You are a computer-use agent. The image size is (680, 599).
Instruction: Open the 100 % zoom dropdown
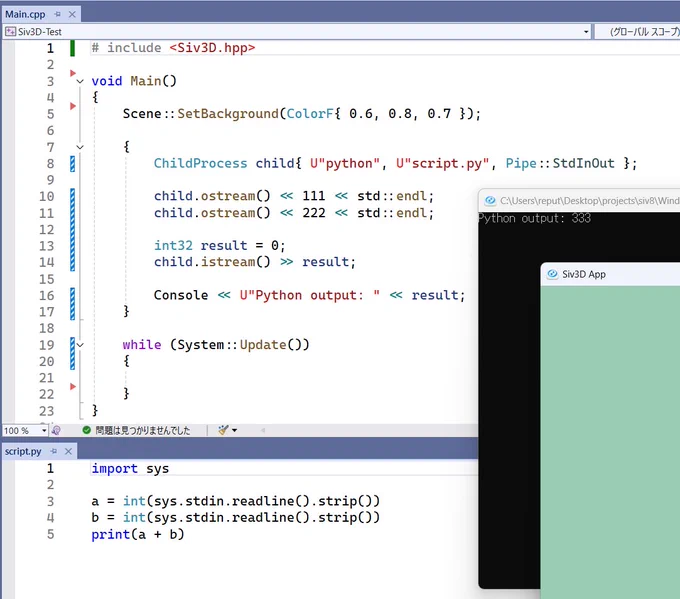click(x=44, y=430)
